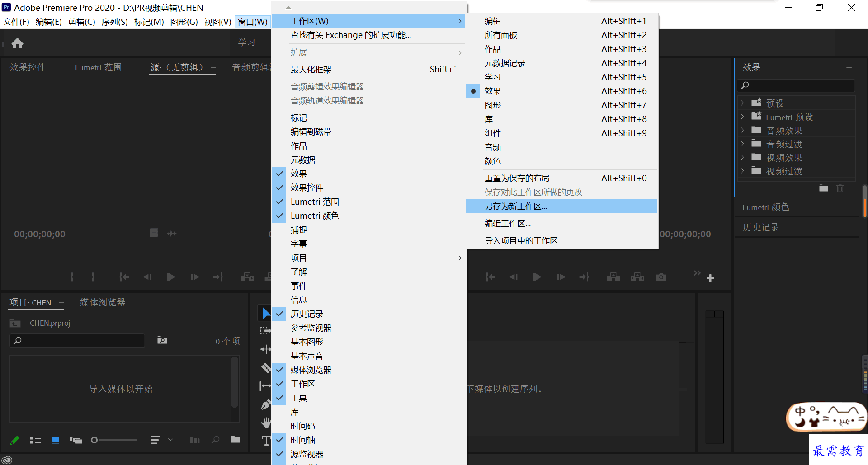The width and height of the screenshot is (868, 465).
Task: Expand the Lumetri 预设 folder
Action: (x=742, y=117)
